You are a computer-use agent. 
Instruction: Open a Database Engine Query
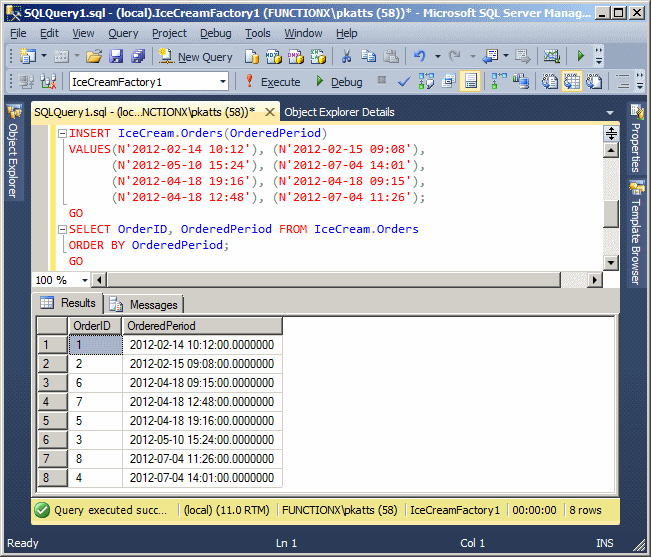pyautogui.click(x=251, y=56)
